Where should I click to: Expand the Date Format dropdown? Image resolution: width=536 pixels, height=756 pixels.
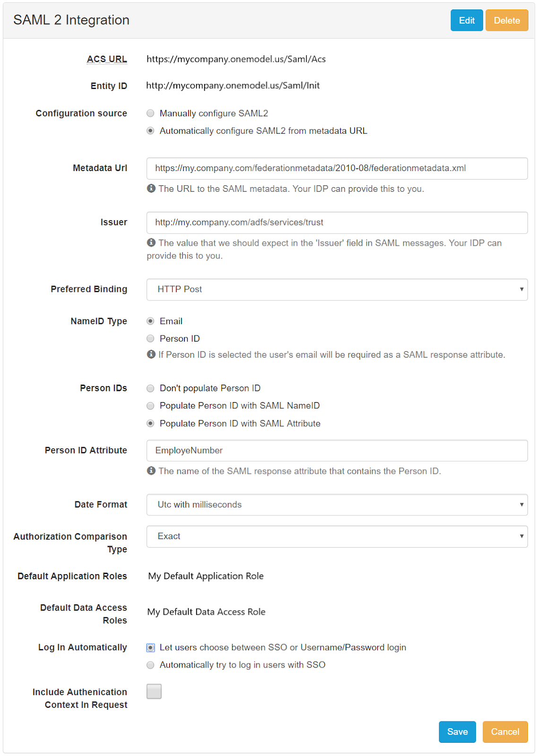pyautogui.click(x=337, y=505)
